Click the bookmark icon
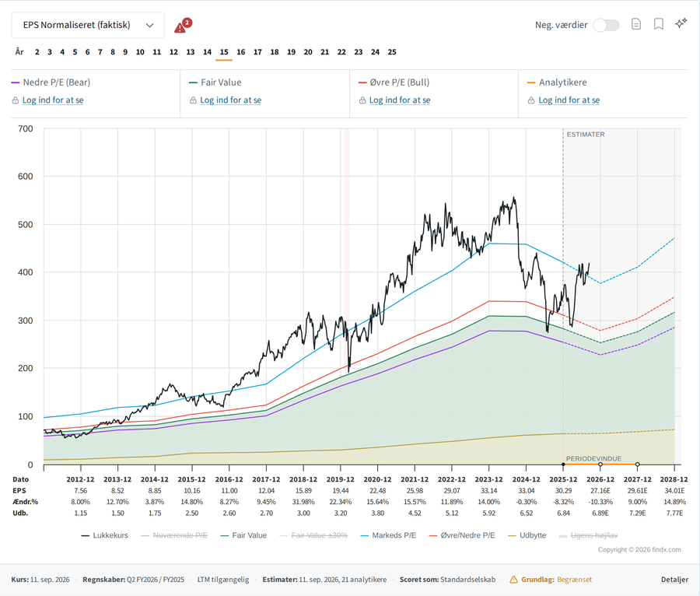Image resolution: width=700 pixels, height=596 pixels. [659, 24]
